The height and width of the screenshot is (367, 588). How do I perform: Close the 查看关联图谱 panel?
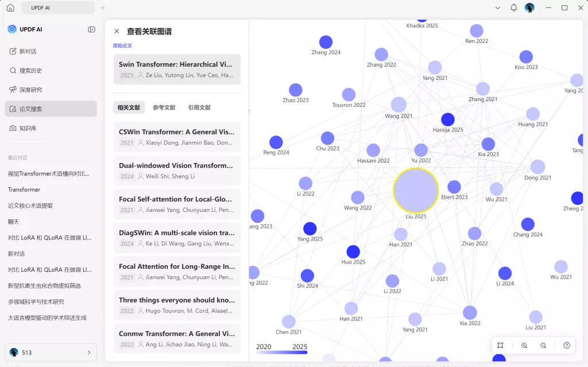117,32
